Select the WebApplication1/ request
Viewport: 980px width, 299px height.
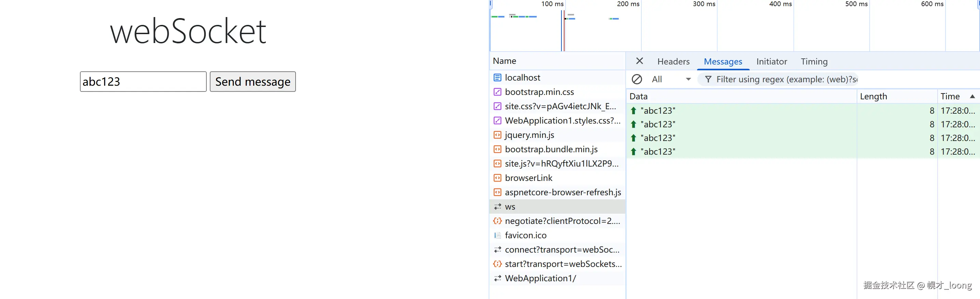[x=557, y=278]
